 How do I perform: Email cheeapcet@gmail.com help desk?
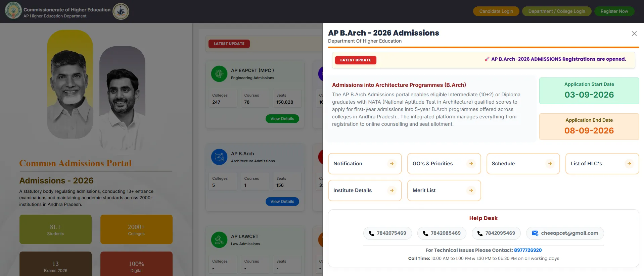pyautogui.click(x=565, y=233)
